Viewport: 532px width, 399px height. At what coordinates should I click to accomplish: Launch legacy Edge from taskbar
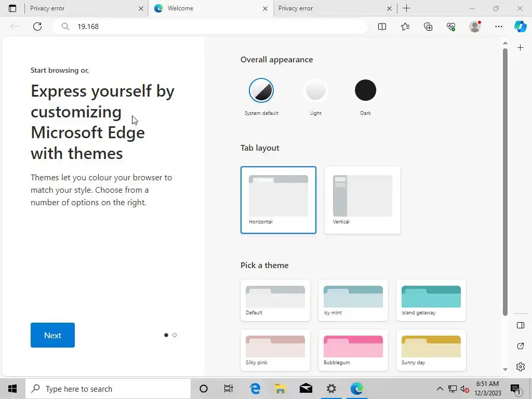(255, 389)
